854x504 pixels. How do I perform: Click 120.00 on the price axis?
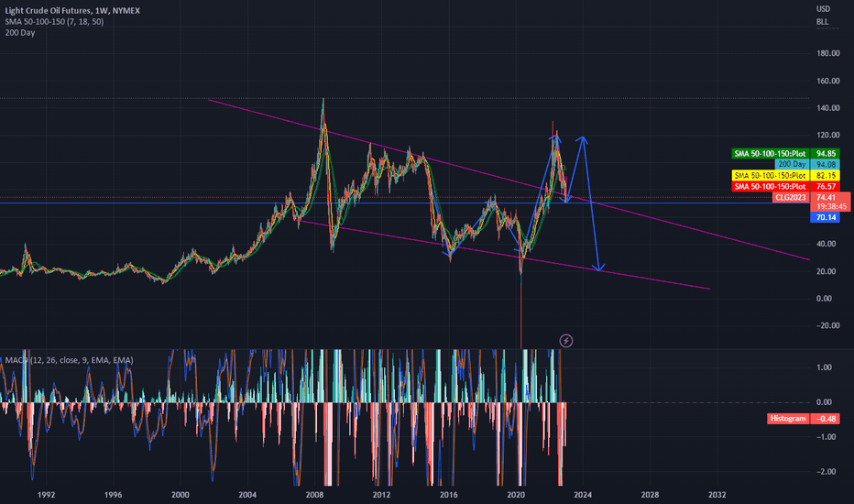click(x=827, y=135)
